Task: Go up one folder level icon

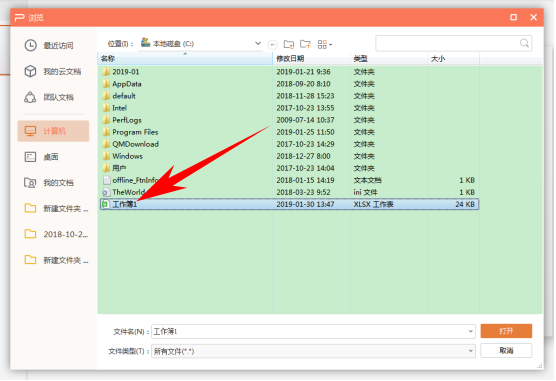Action: click(289, 44)
